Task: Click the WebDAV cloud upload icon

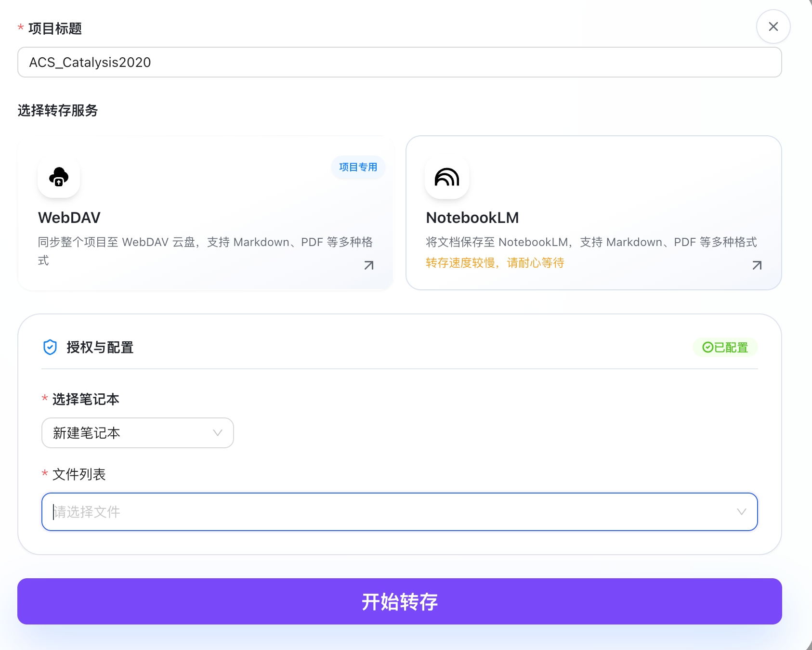Action: [x=58, y=177]
